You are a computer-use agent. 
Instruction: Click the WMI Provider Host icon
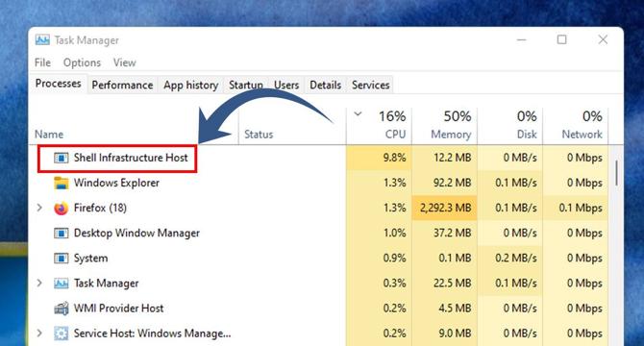[x=62, y=309]
